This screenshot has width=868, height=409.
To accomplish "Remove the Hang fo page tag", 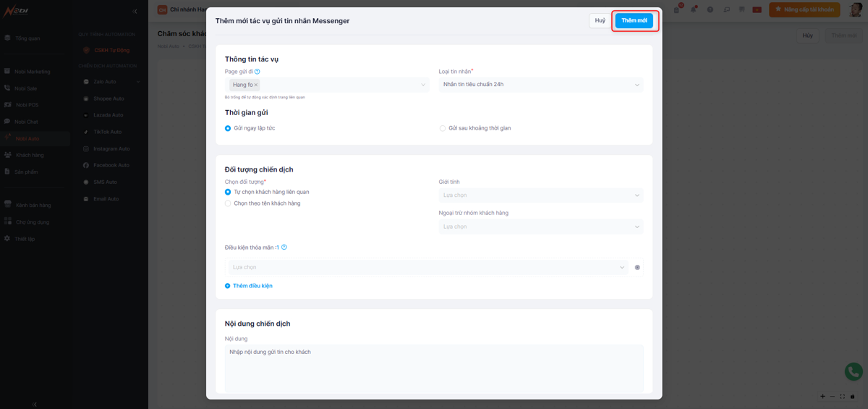I will (x=256, y=85).
